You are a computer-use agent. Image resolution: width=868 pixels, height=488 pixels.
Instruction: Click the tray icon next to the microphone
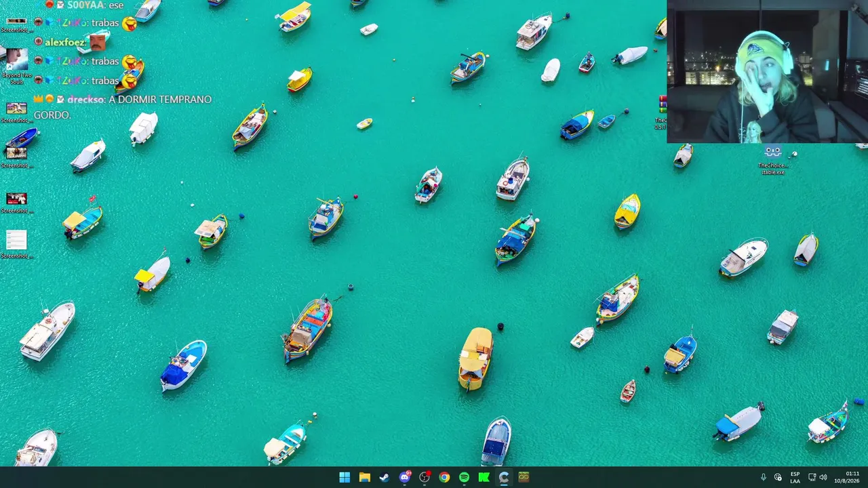pos(778,477)
